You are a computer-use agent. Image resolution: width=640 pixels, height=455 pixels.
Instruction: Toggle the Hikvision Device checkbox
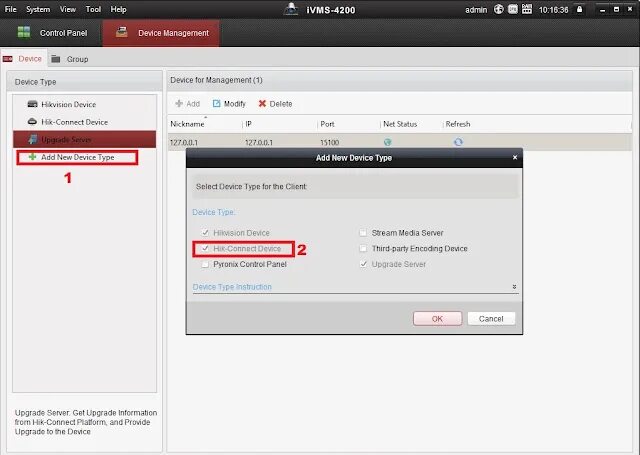coord(205,233)
